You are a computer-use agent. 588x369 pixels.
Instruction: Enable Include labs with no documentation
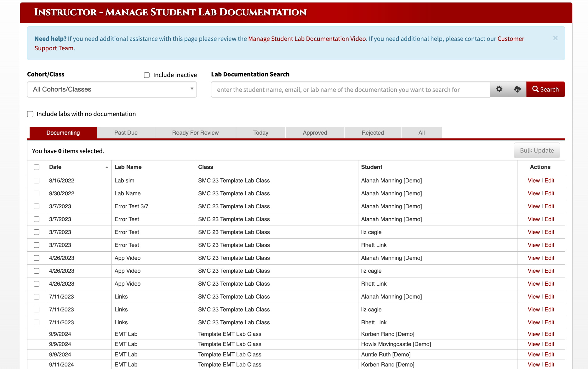coord(30,114)
